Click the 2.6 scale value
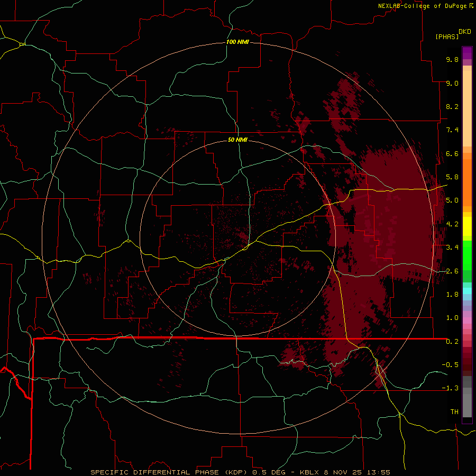The image size is (476, 476). tap(452, 271)
